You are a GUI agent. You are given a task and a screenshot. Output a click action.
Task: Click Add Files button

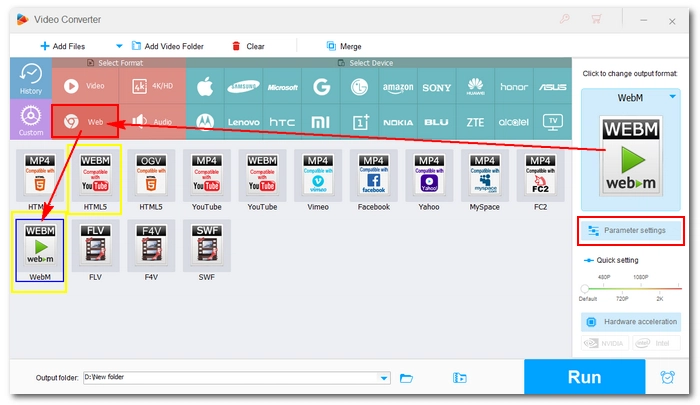62,46
